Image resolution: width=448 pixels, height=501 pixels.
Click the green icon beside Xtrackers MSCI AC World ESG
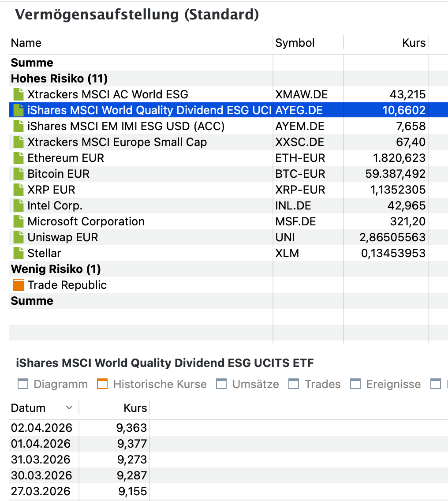(x=18, y=94)
